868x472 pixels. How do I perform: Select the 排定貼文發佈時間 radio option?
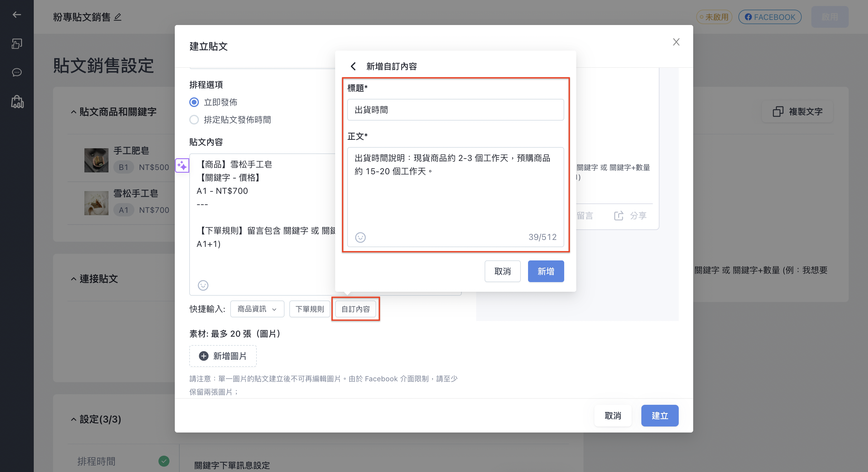coord(194,120)
